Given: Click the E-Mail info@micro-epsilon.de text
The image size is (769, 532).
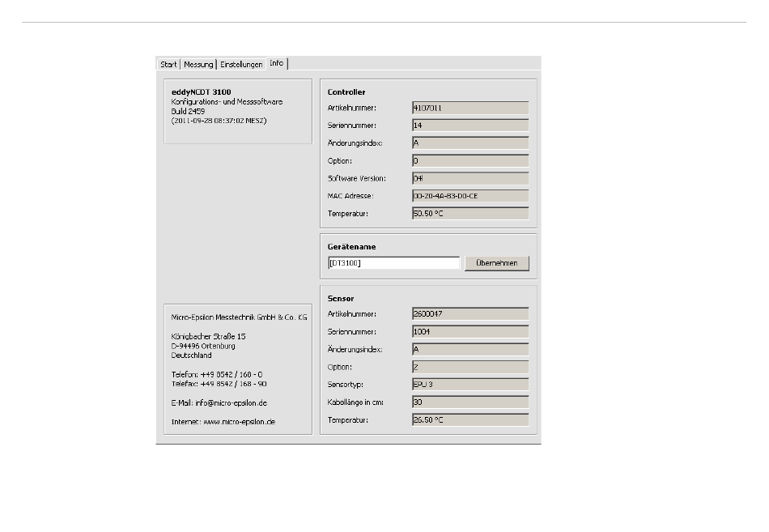Looking at the screenshot, I should tap(219, 403).
